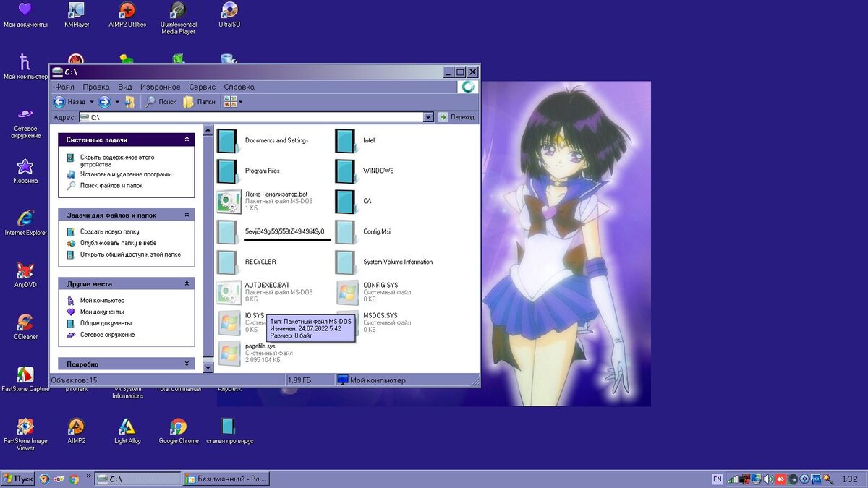Click Создать новую папку link
Viewport: 868px width, 488px height.
[110, 231]
